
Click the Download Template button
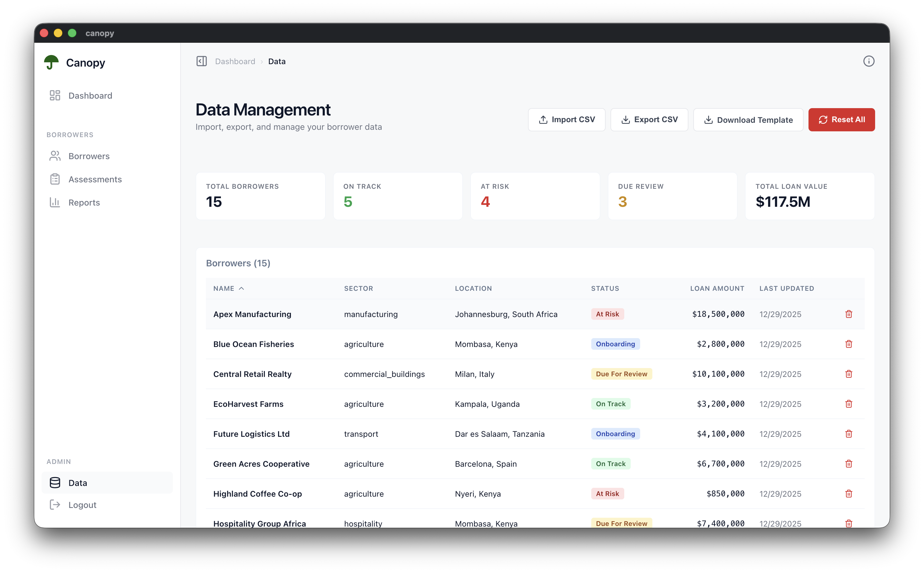748,120
